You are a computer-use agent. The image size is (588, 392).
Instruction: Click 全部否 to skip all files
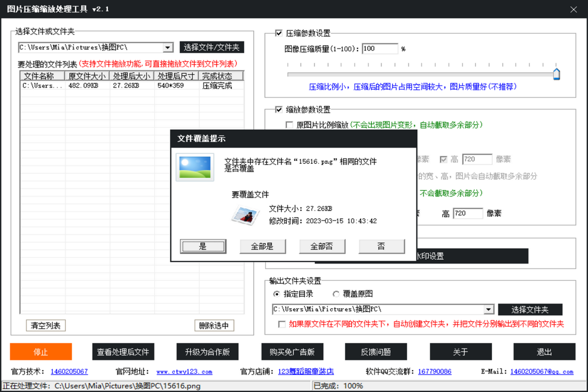click(x=322, y=246)
